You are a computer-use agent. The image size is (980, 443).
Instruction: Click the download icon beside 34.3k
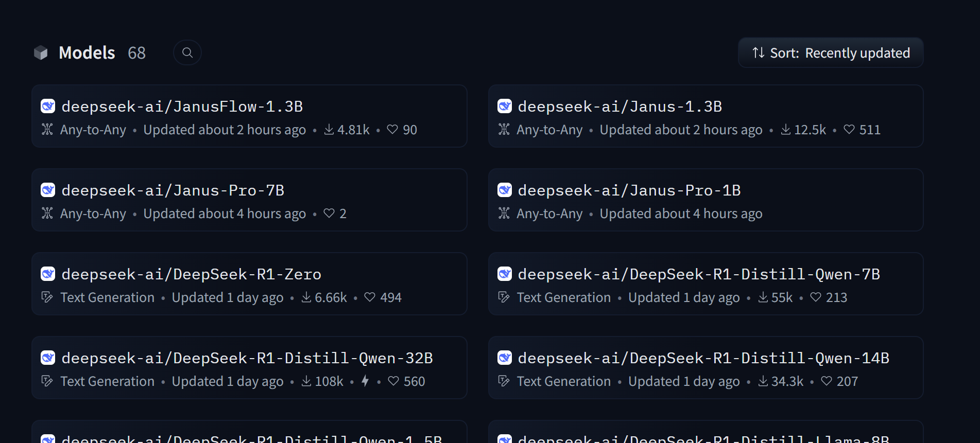coord(763,381)
